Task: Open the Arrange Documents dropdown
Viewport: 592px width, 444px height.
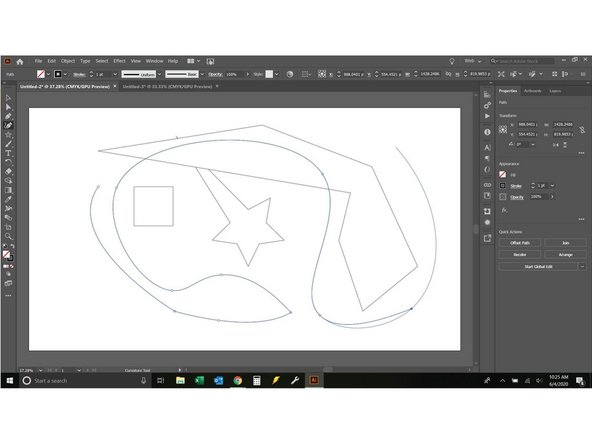Action: pyautogui.click(x=194, y=61)
